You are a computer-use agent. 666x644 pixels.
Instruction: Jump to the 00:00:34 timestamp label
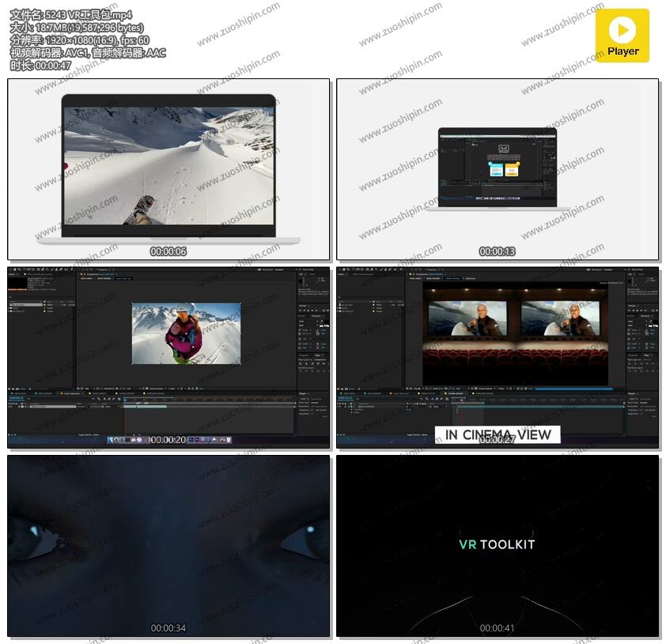pos(168,628)
